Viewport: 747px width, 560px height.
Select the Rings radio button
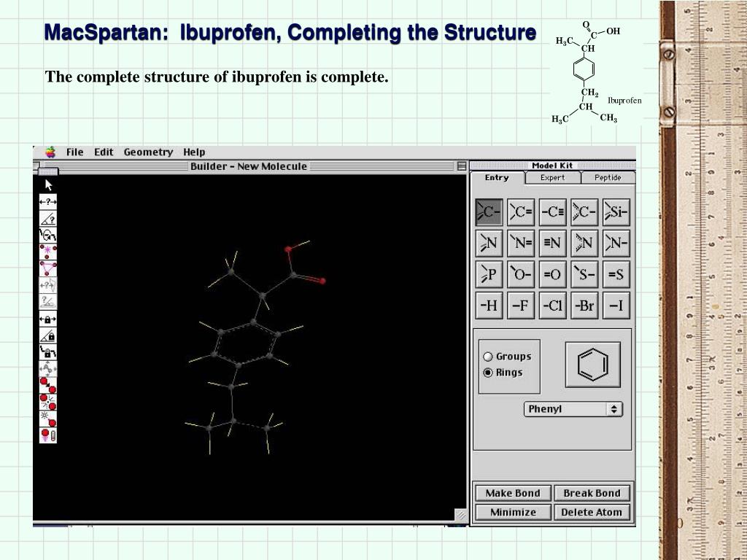click(488, 373)
